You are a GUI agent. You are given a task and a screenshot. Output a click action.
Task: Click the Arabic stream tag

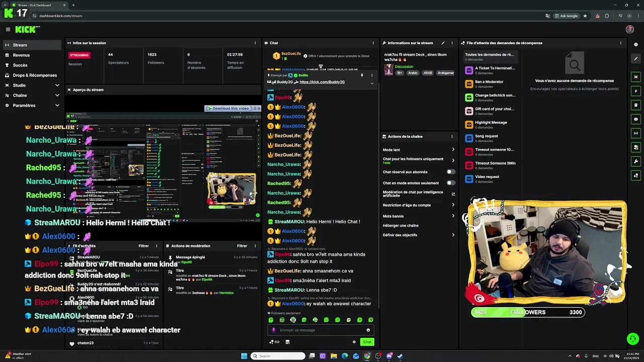click(413, 73)
